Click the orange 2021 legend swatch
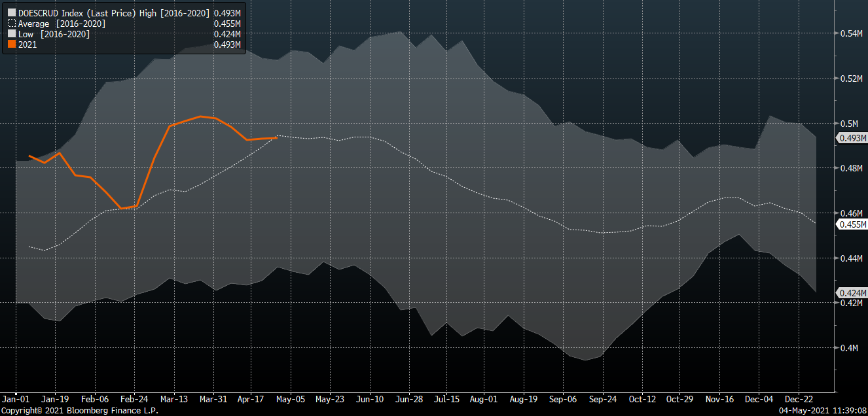This screenshot has height=416, width=868. [x=11, y=44]
